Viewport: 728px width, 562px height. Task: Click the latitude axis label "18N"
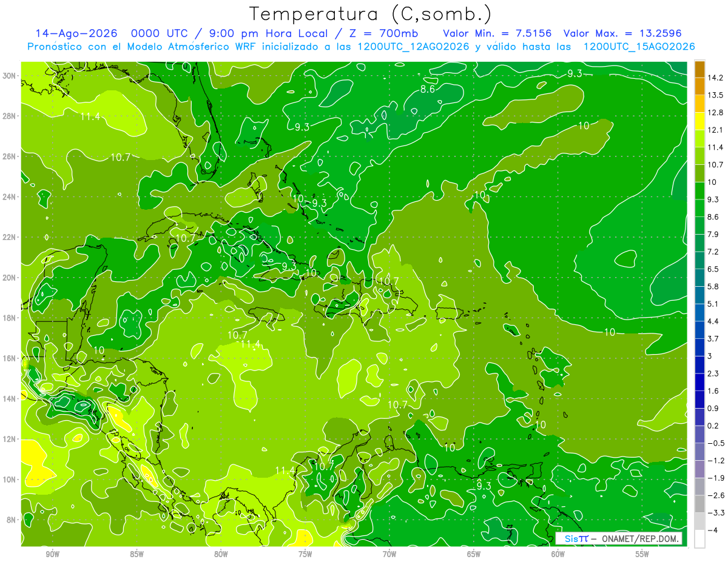[x=8, y=318]
